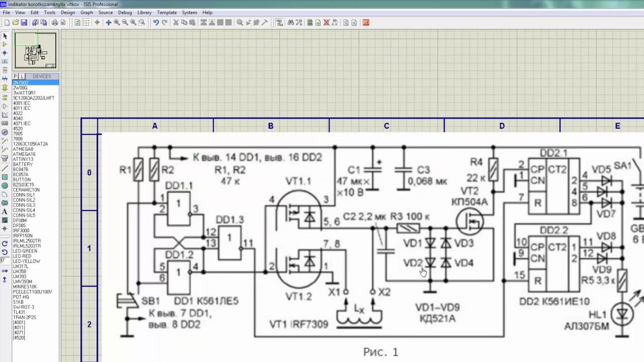
Task: Select the 2D box drawing tool
Action: (x=5, y=176)
